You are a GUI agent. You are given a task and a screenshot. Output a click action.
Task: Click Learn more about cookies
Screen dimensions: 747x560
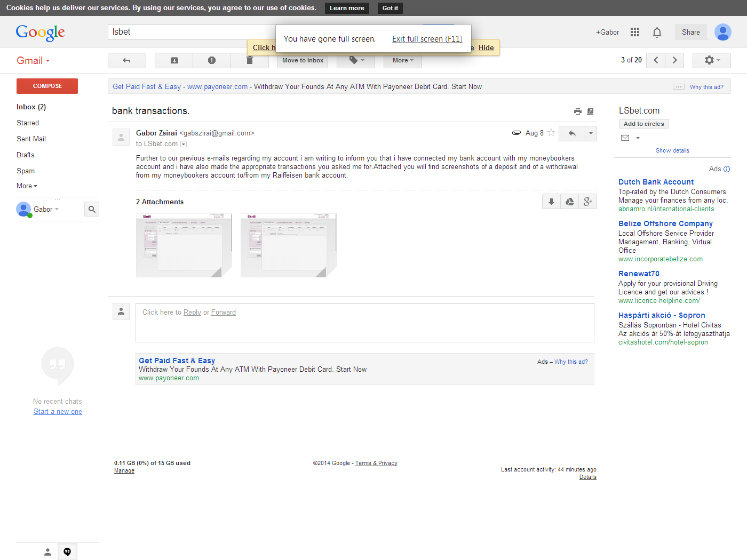347,8
